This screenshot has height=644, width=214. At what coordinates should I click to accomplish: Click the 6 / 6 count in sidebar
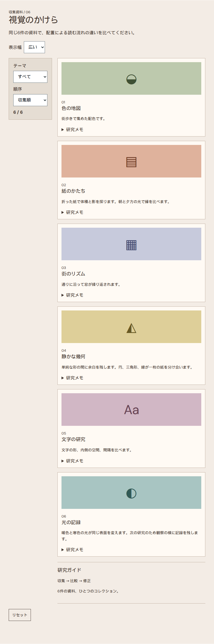(18, 112)
